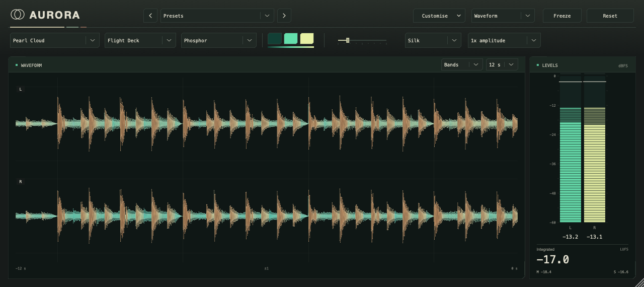Viewport: 644px width, 287px height.
Task: Select the pale yellow color swatch
Action: pos(307,39)
